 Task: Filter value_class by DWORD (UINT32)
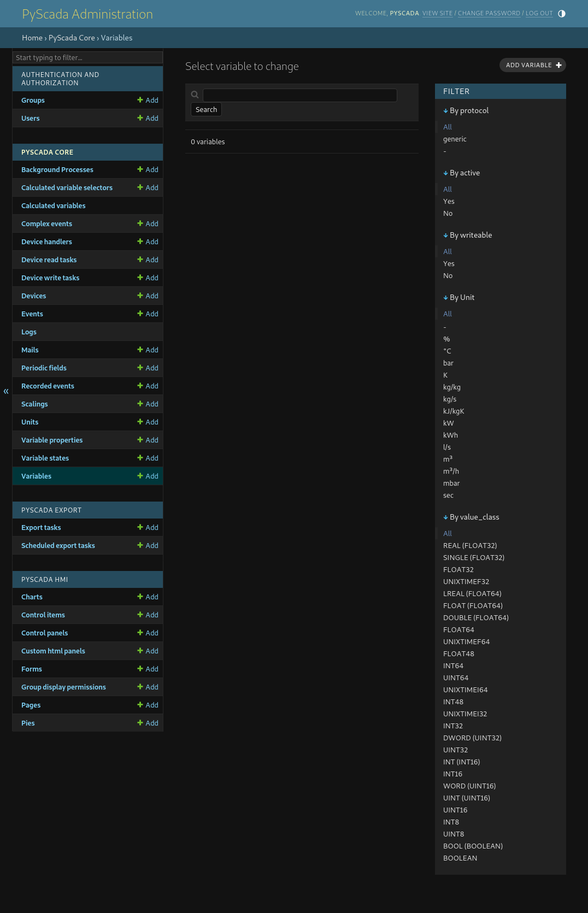(x=472, y=738)
